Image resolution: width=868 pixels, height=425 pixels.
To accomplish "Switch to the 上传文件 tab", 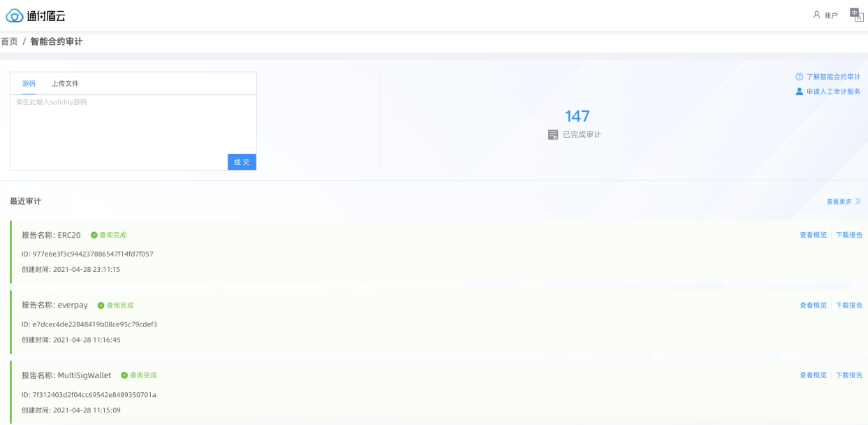I will pos(65,83).
